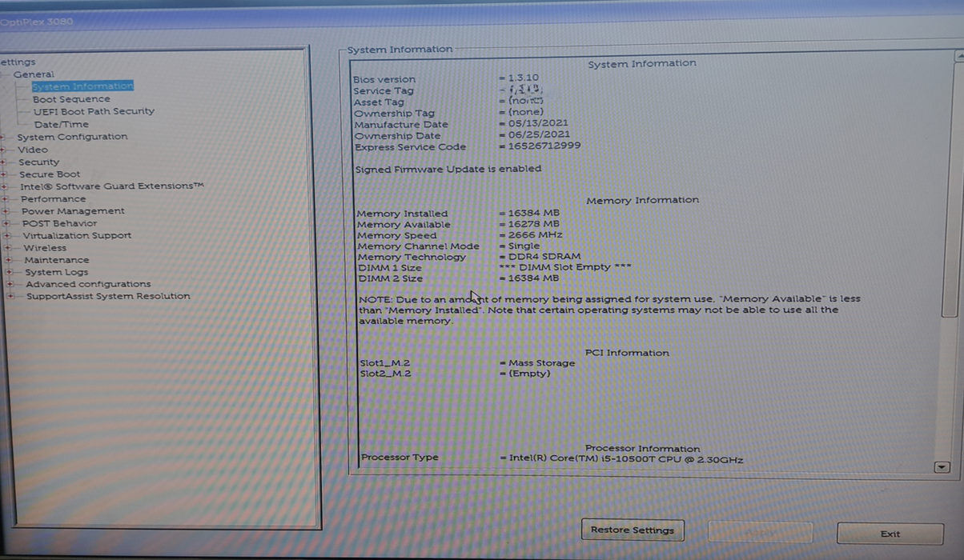964x560 pixels.
Task: Open the Date/Time setting
Action: click(x=62, y=124)
